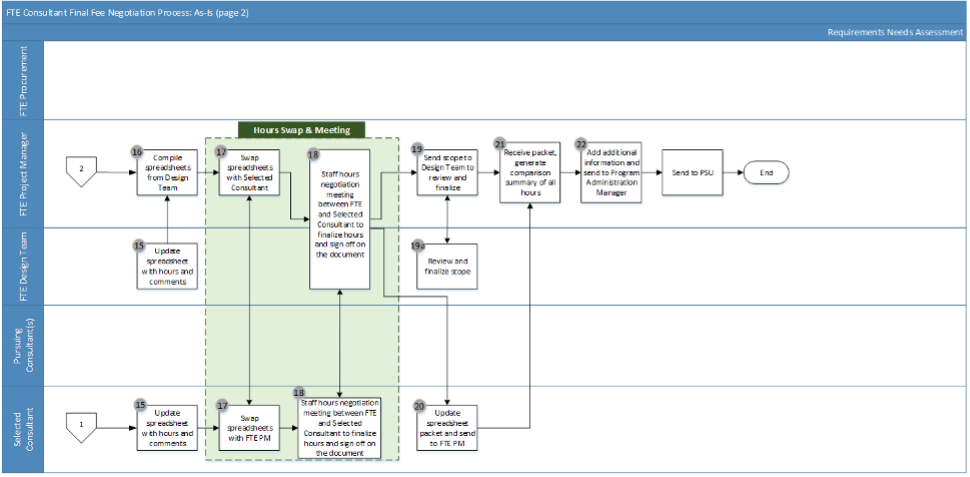
Task: Click the Review and finalize scope box
Action: (448, 268)
